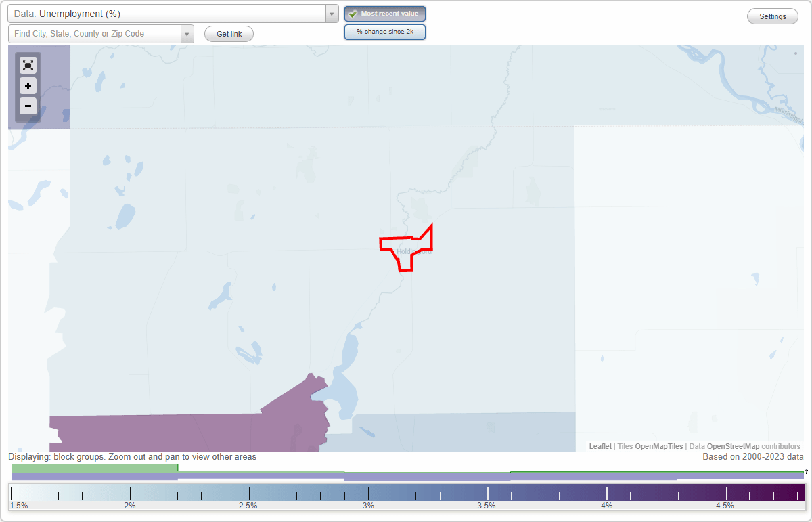Open the Leaflet attribution link

tap(600, 446)
